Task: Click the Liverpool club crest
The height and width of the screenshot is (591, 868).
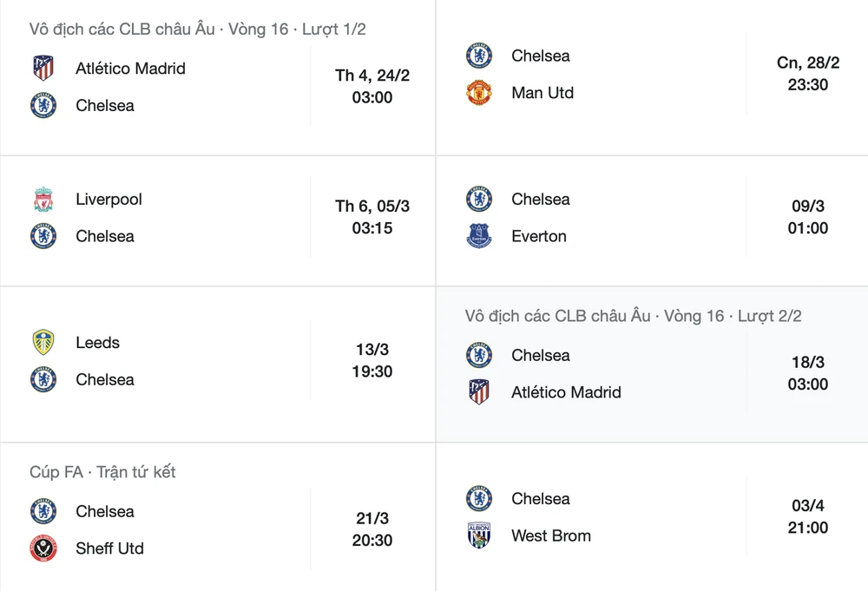Action: point(43,200)
